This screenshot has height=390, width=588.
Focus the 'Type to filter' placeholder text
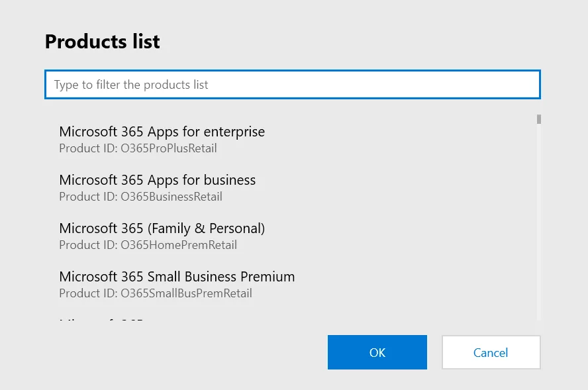(131, 85)
